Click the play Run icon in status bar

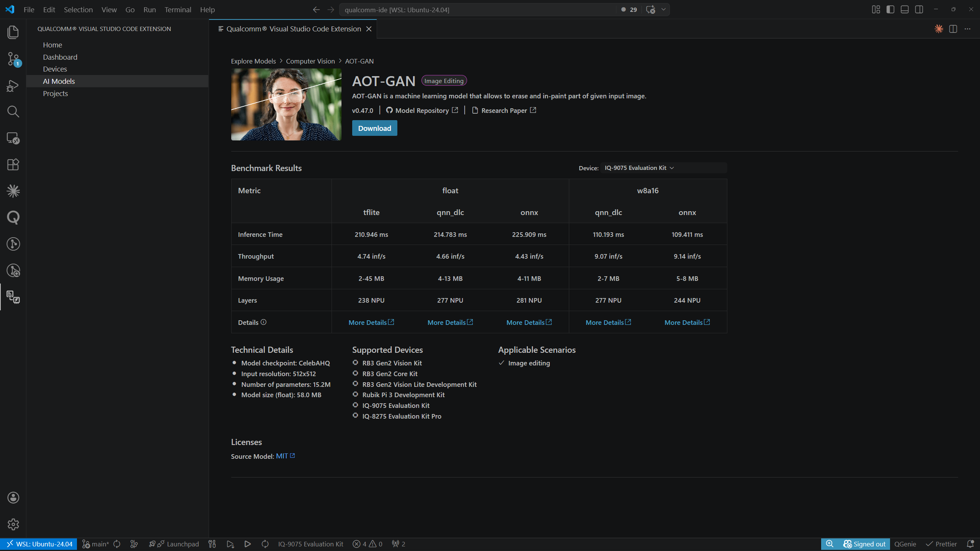[x=247, y=544]
